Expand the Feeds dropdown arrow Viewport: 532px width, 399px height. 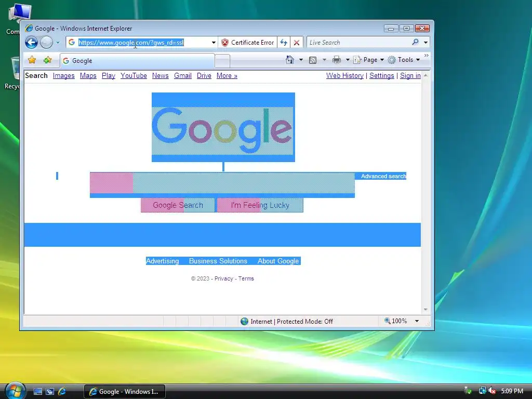pos(324,60)
